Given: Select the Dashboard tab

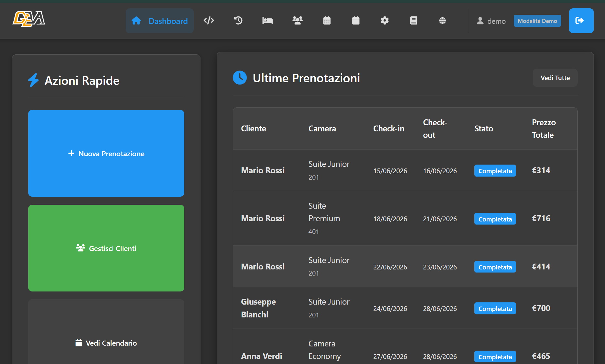Looking at the screenshot, I should point(160,21).
